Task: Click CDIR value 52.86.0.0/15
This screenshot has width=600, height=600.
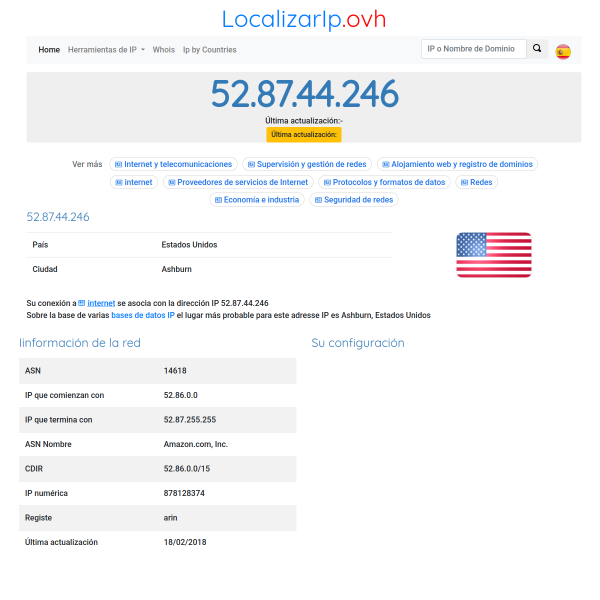Action: coord(187,469)
